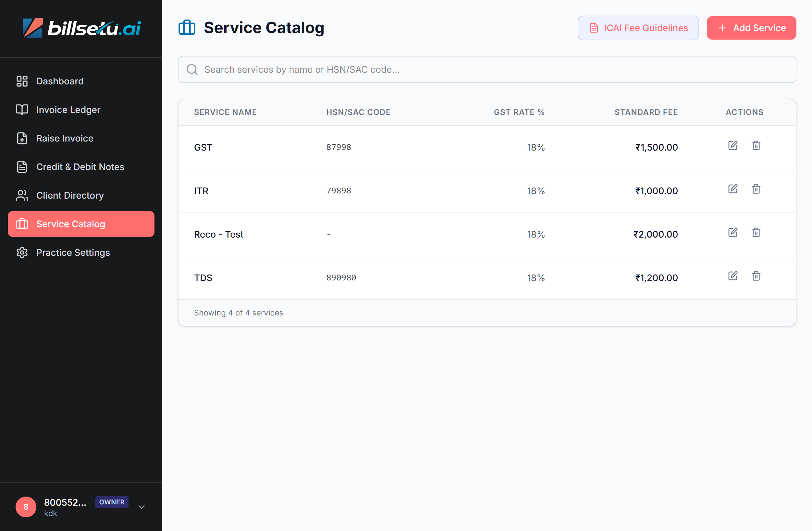The width and height of the screenshot is (812, 531).
Task: Click Add Service to create a new service
Action: (x=751, y=28)
